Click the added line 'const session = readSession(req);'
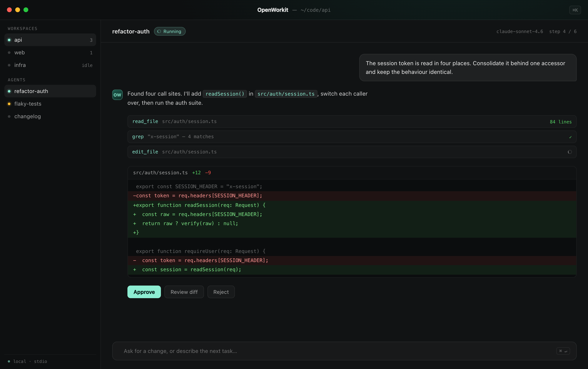The width and height of the screenshot is (588, 369). pyautogui.click(x=352, y=270)
